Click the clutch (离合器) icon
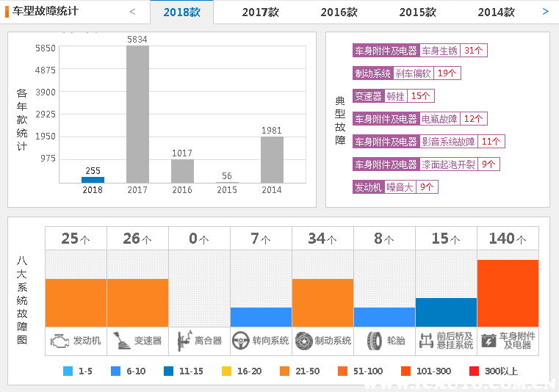 184,341
